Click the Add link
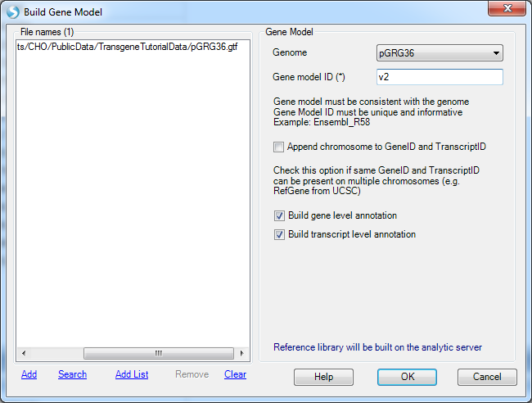Image resolution: width=532 pixels, height=403 pixels. tap(29, 374)
